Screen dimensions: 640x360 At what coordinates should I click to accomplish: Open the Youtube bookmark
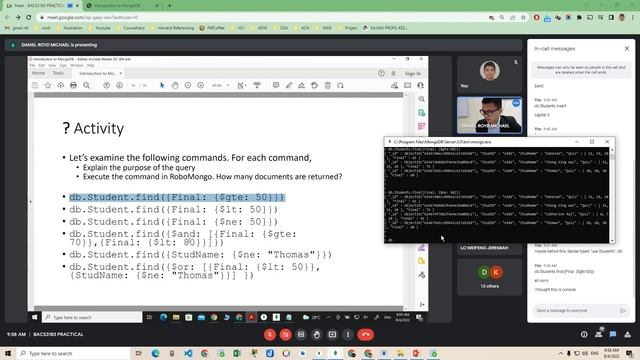coord(100,28)
